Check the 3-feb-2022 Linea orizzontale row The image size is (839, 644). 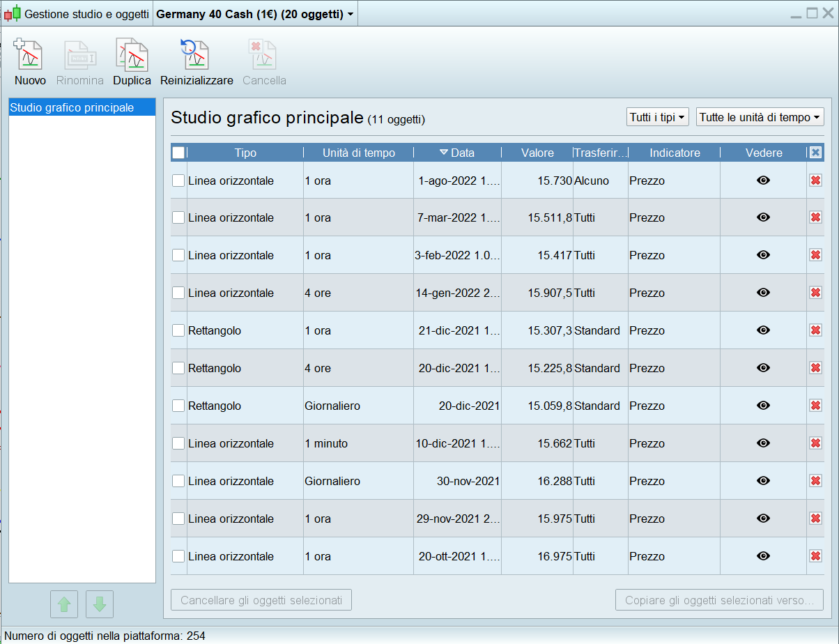(x=178, y=255)
